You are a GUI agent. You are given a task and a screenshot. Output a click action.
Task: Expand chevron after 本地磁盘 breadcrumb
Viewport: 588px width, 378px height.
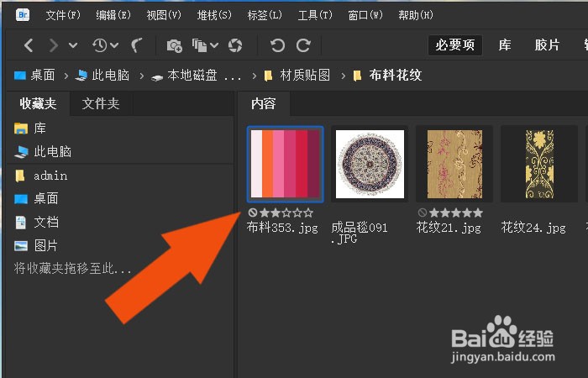point(255,76)
